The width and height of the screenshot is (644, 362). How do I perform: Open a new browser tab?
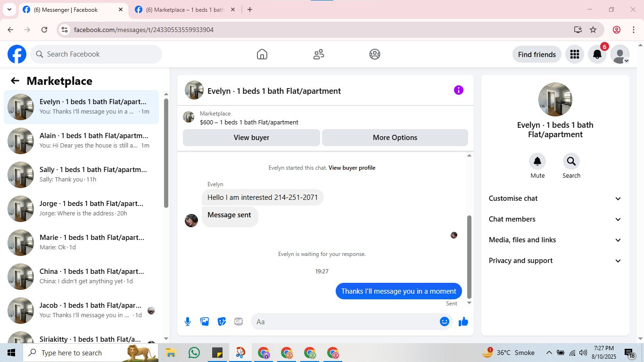pyautogui.click(x=250, y=9)
